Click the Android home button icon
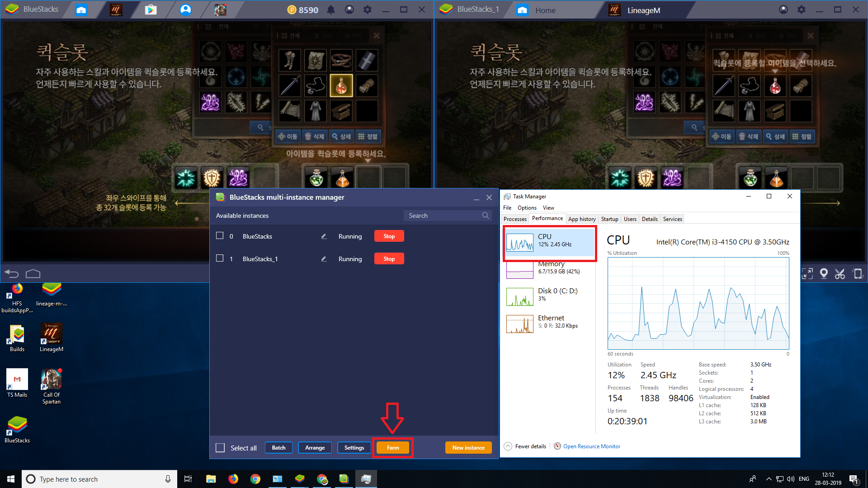 click(x=33, y=273)
